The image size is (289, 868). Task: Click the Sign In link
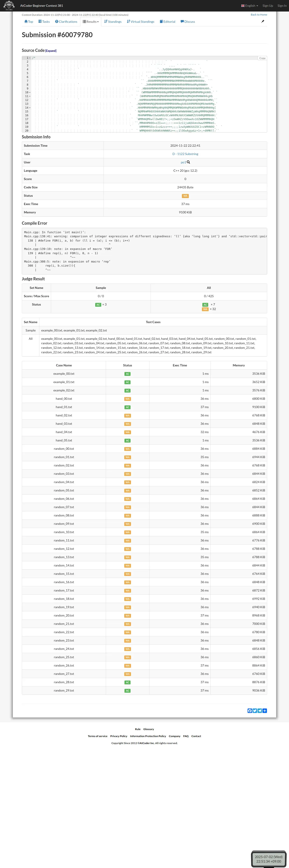pyautogui.click(x=282, y=6)
